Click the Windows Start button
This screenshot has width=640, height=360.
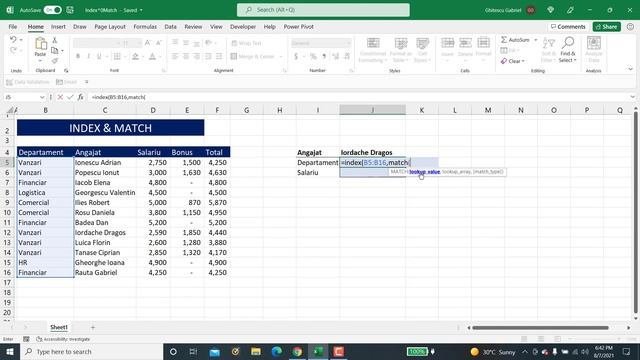click(10, 351)
